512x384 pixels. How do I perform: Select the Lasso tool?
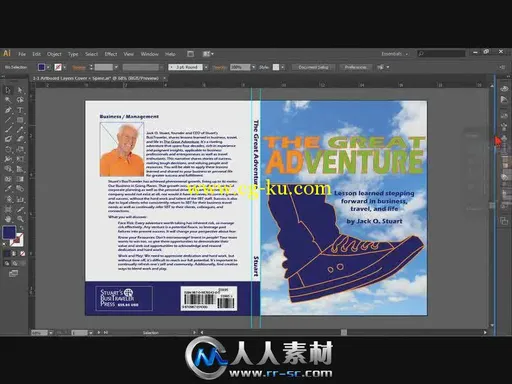point(20,100)
